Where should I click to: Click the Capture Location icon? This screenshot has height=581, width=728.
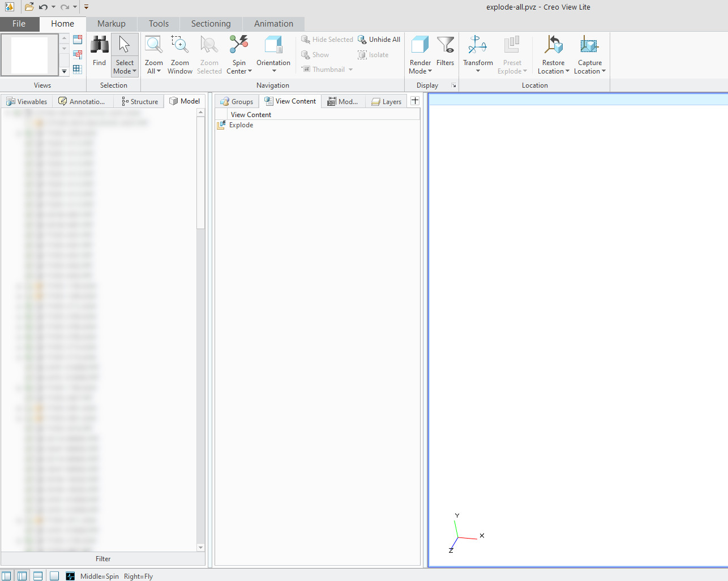[x=589, y=45]
